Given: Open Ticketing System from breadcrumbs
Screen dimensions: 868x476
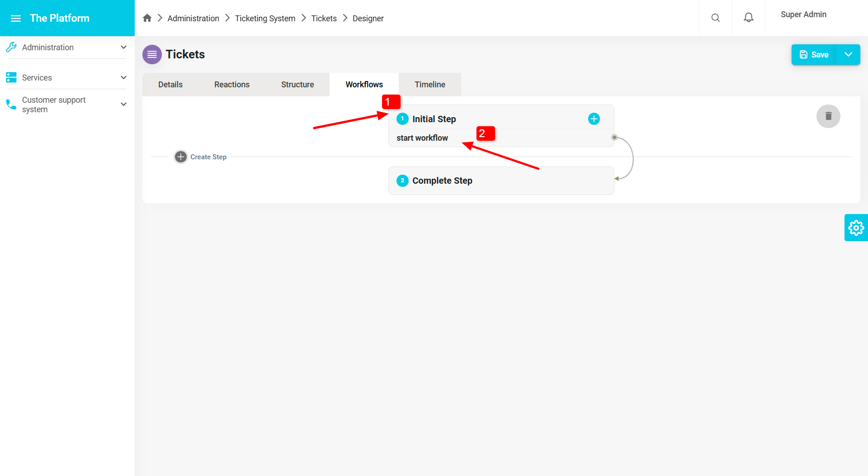Looking at the screenshot, I should [265, 18].
